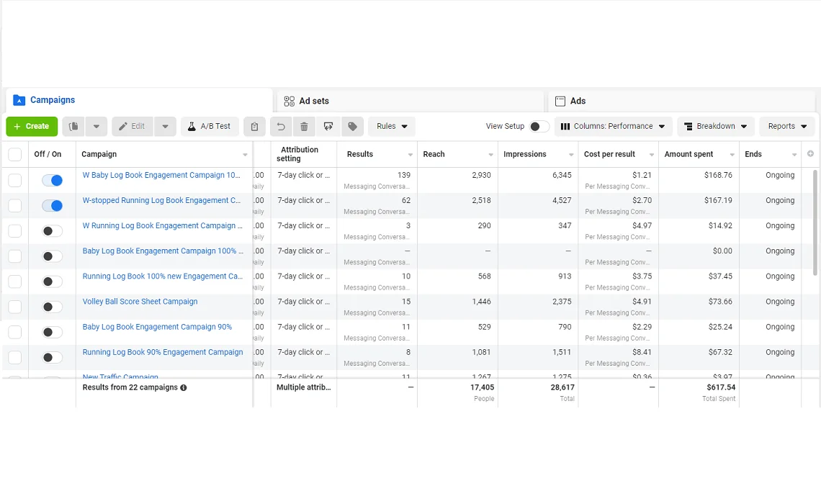Open the Columns: Performance dropdown
This screenshot has width=821, height=504.
pos(613,127)
